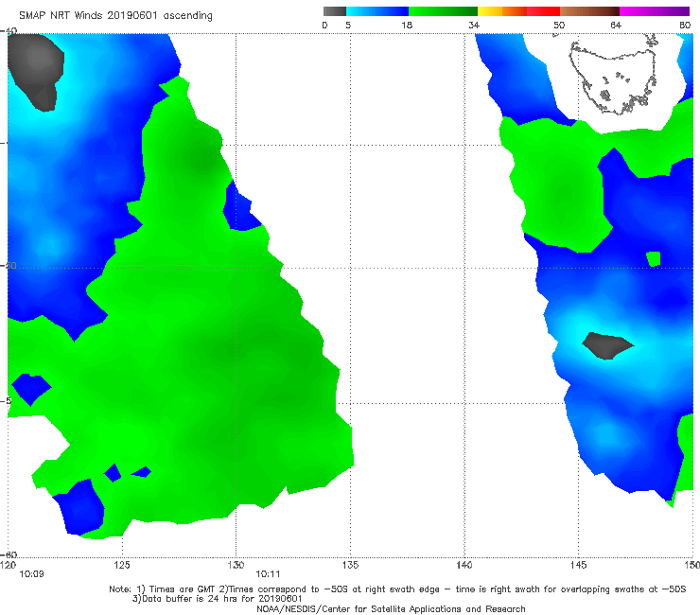The height and width of the screenshot is (615, 700).
Task: Select the cyan-to-blue segment of the color bar
Action: tap(377, 11)
